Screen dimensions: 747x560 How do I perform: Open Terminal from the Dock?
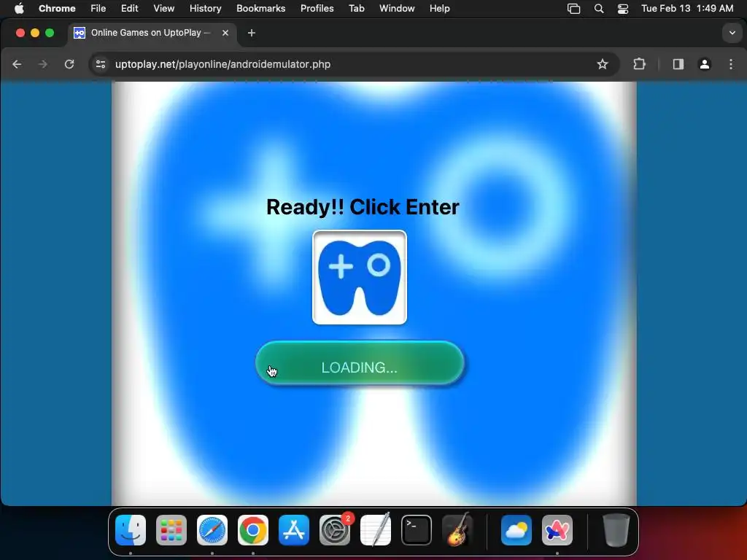pyautogui.click(x=417, y=530)
